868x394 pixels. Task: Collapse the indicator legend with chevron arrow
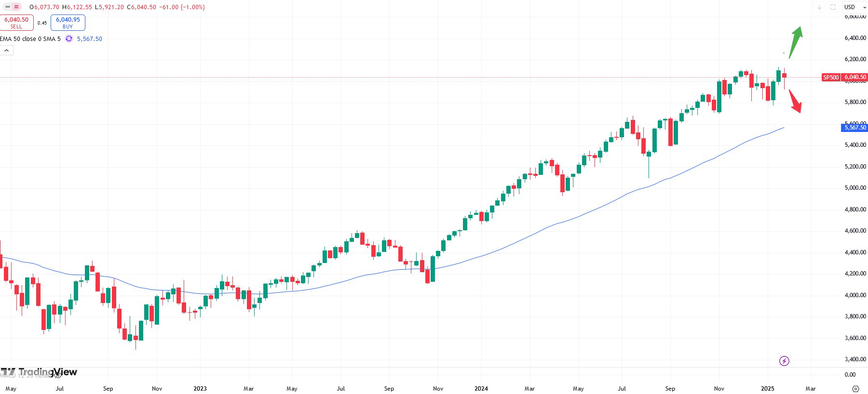click(x=6, y=50)
